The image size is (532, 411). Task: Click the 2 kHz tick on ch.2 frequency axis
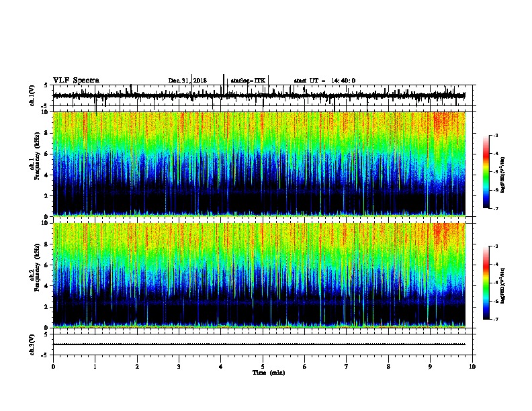coord(47,307)
